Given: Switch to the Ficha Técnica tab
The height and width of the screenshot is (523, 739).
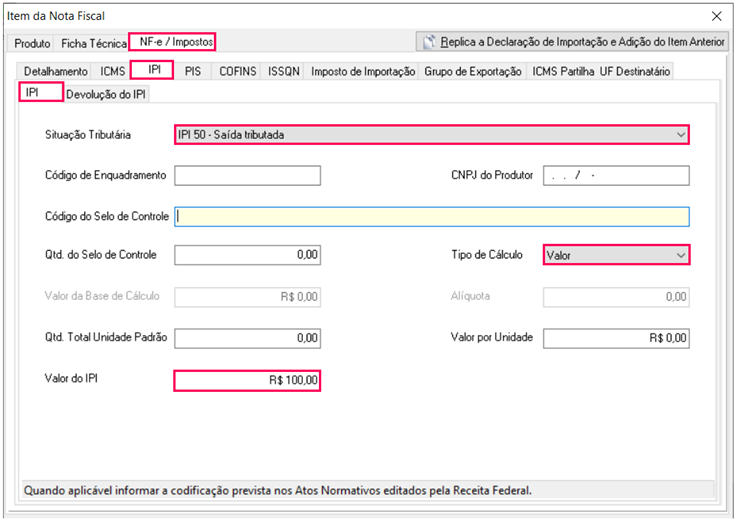Looking at the screenshot, I should [x=93, y=44].
